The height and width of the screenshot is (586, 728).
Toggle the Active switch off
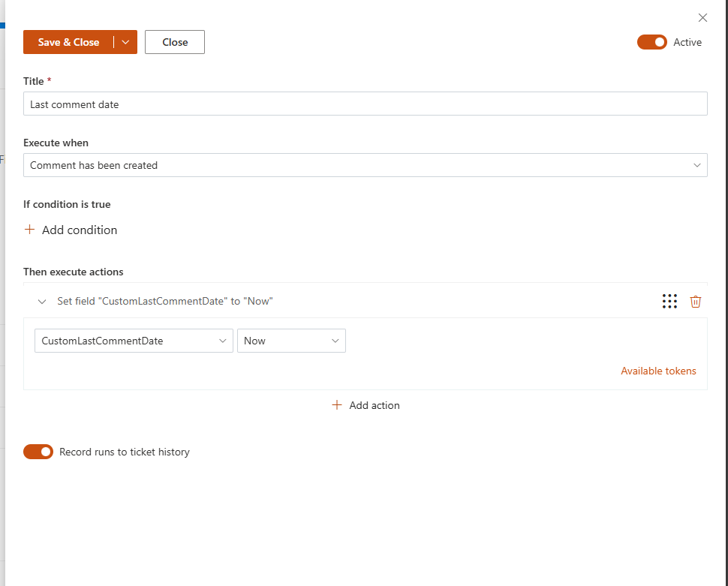click(x=651, y=42)
